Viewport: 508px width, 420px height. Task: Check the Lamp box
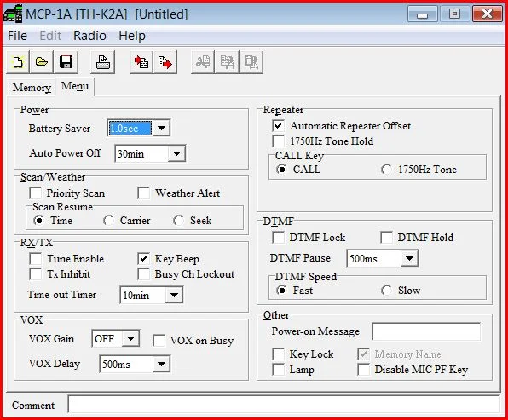(x=279, y=370)
